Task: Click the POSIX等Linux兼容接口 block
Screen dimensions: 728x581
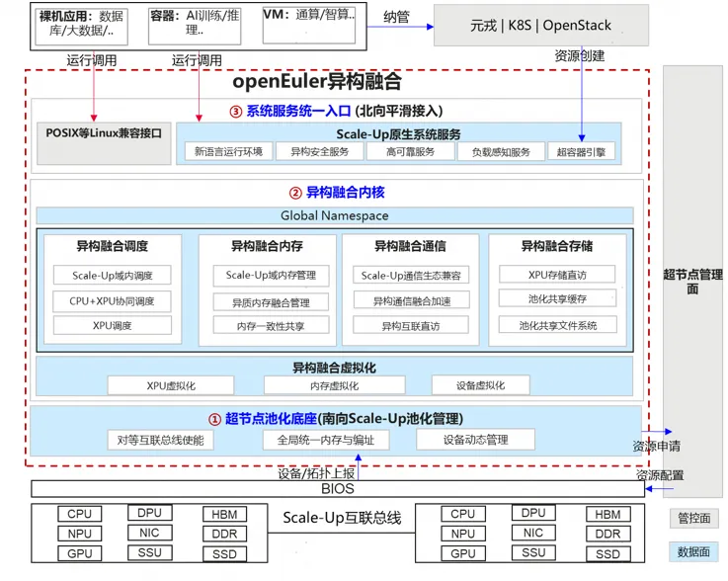Action: [x=103, y=132]
